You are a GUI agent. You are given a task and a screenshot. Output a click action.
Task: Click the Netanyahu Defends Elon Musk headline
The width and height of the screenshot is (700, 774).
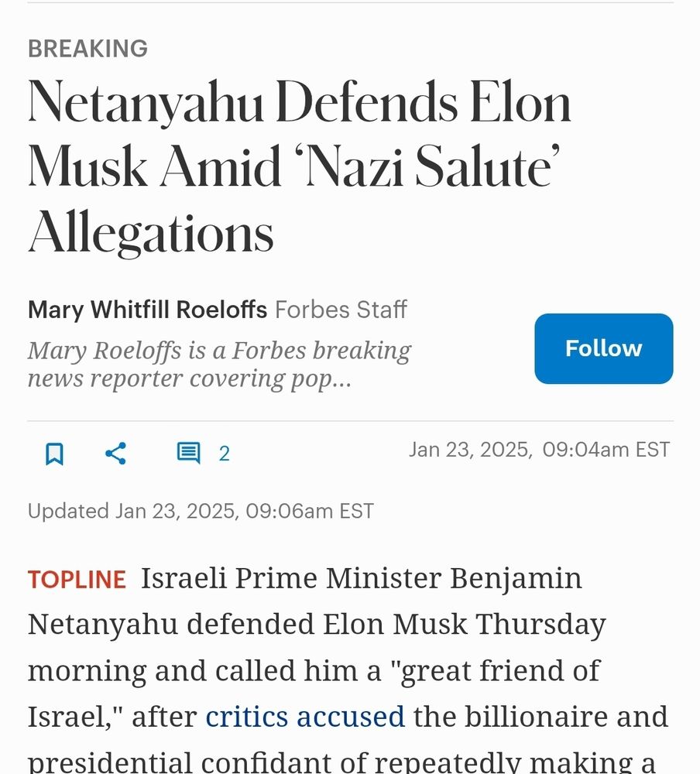(x=300, y=167)
